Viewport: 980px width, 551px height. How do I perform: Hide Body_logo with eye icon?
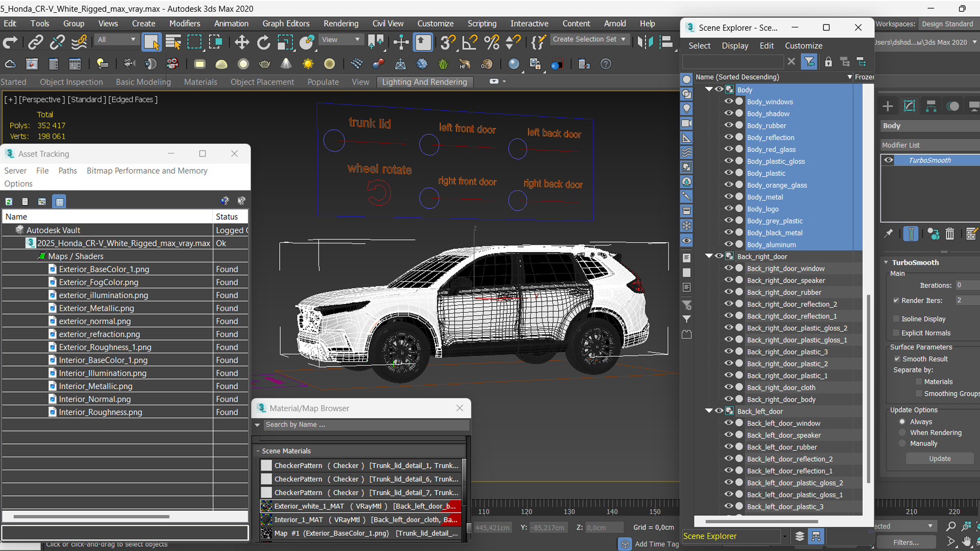[728, 209]
